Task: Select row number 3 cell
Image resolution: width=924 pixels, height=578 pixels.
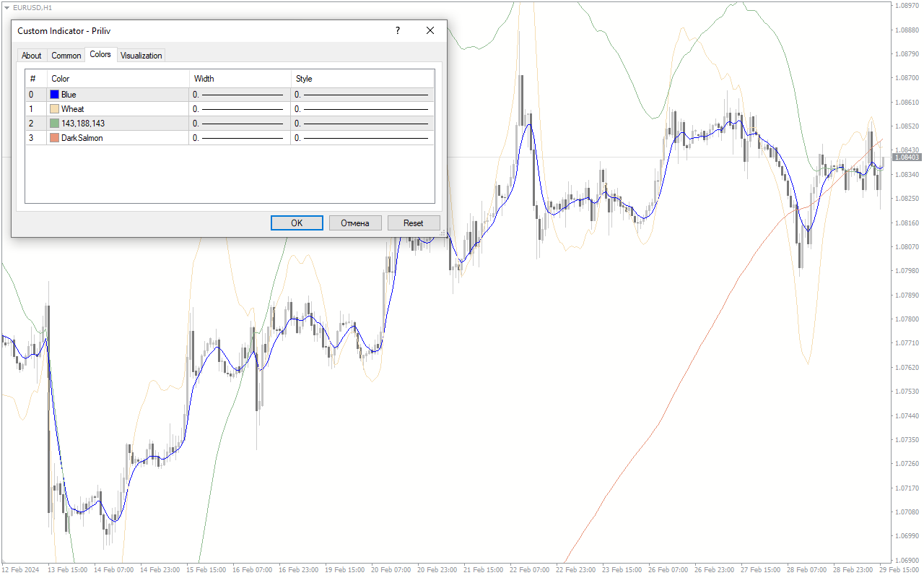Action: 36,138
